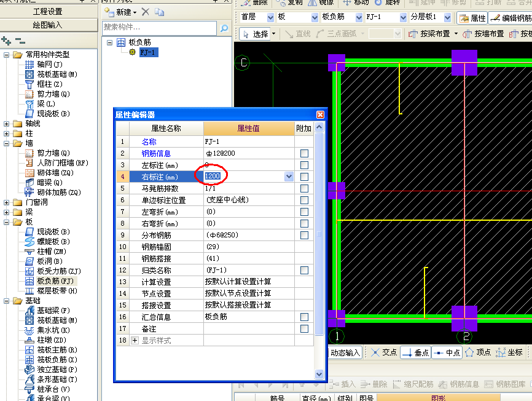The width and height of the screenshot is (532, 401).
Task: Click the search magnifier in component list
Action: 224,28
